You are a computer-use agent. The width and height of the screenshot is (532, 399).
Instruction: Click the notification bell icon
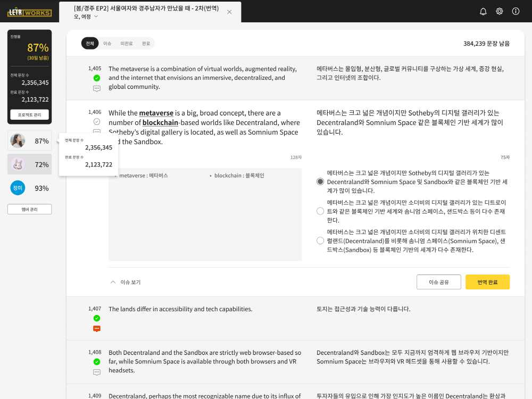coord(483,11)
